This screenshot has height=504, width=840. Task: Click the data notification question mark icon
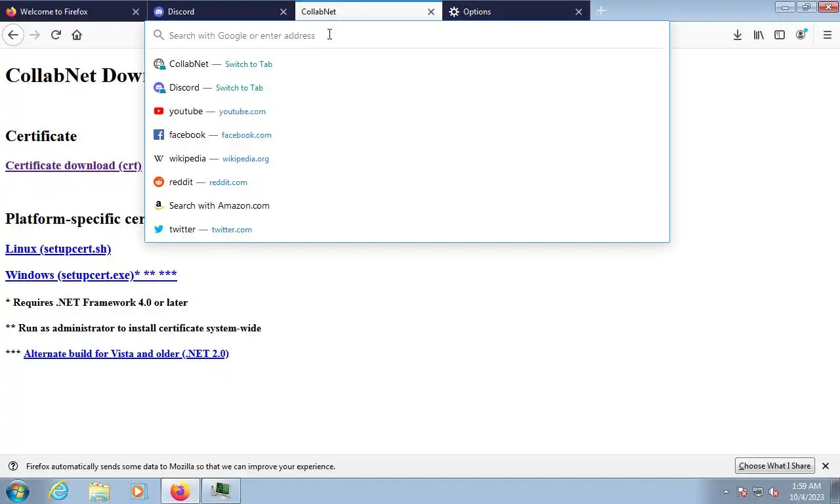pyautogui.click(x=12, y=466)
